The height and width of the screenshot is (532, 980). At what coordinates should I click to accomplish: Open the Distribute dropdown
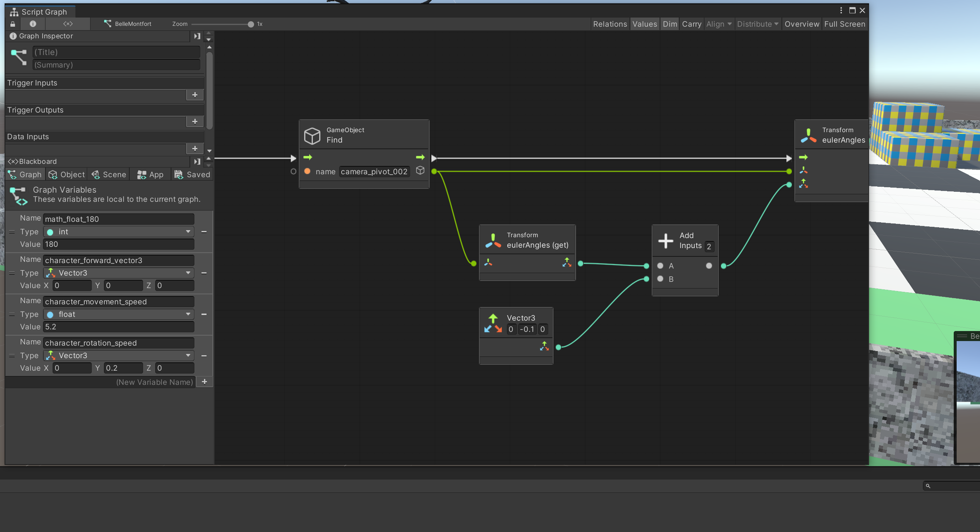click(x=757, y=24)
